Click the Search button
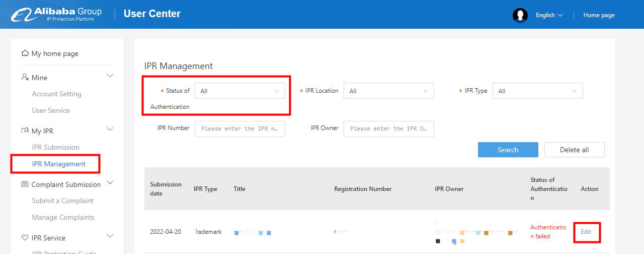Viewport: 644px width, 254px height. (508, 150)
